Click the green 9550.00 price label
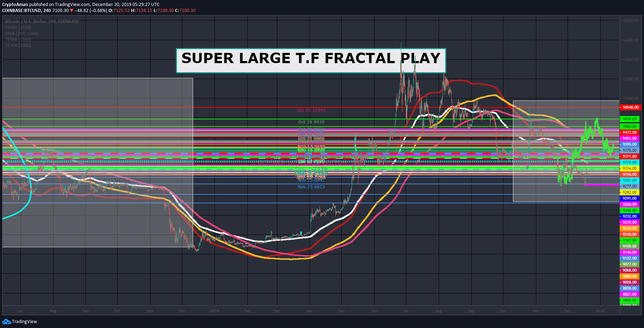Image resolution: width=644 pixels, height=328 pixels. (x=630, y=126)
